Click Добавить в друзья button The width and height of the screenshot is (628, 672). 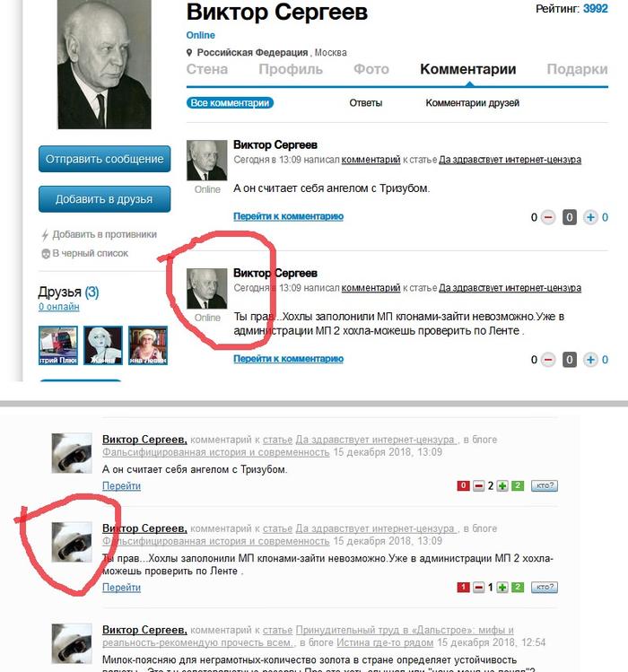(x=105, y=199)
